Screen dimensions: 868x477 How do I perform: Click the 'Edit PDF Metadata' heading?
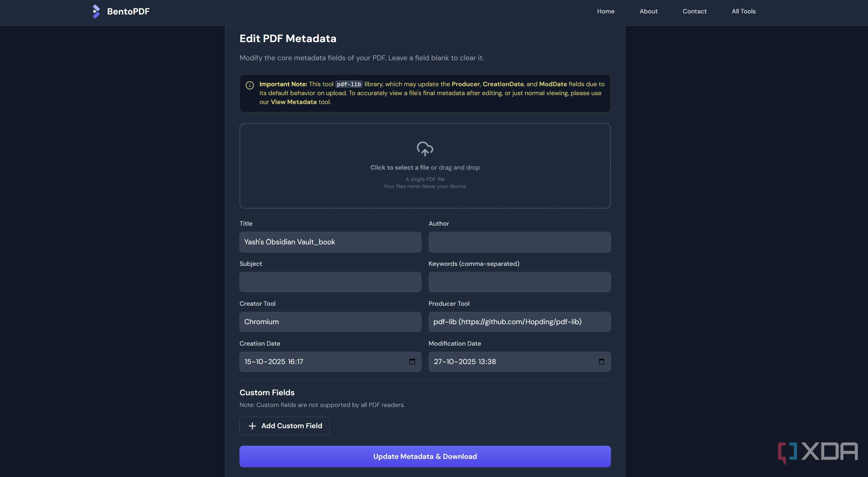click(x=288, y=38)
